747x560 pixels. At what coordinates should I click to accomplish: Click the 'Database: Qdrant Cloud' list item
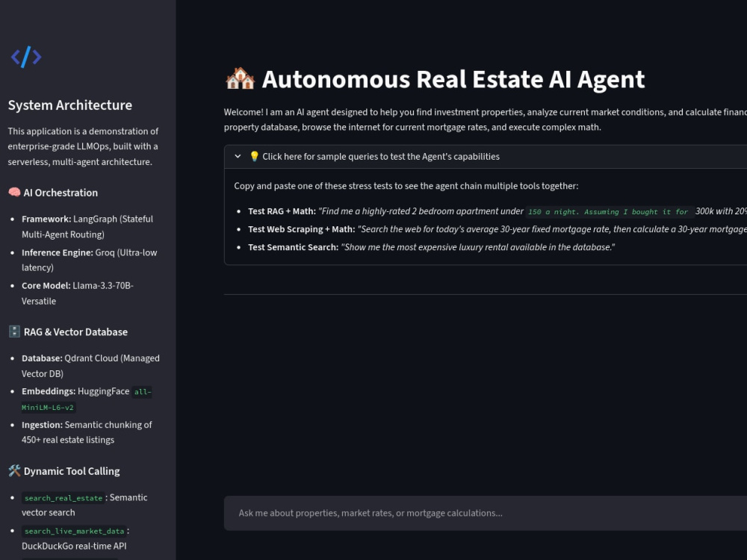coord(90,366)
